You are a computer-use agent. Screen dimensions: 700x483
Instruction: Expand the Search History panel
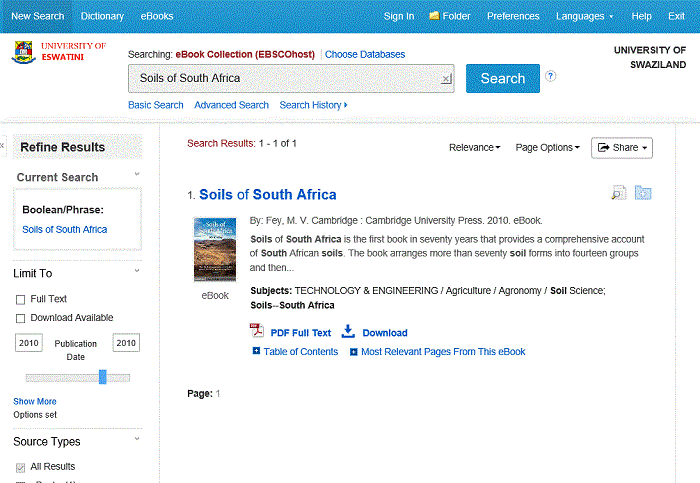(313, 105)
